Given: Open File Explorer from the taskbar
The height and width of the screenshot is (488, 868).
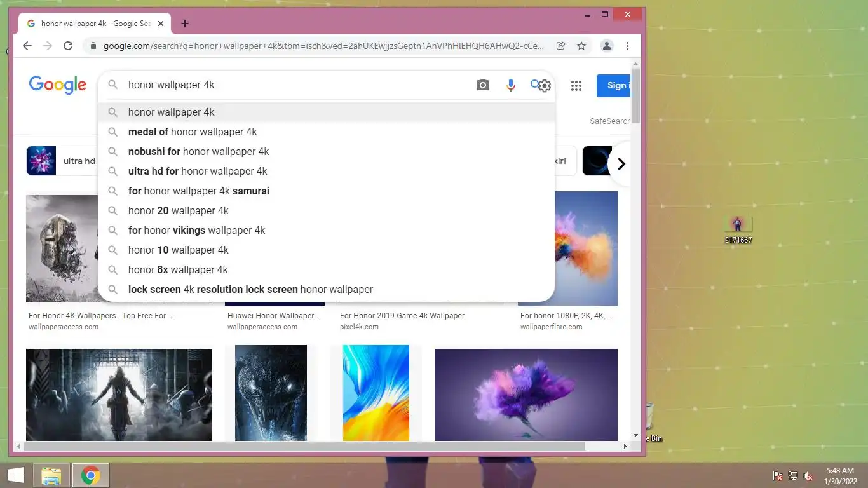Looking at the screenshot, I should pyautogui.click(x=51, y=475).
